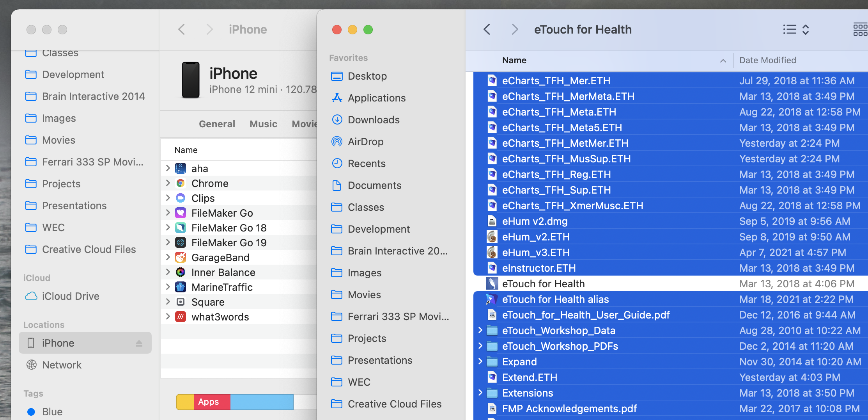Open the grouping grid icon in toolbar
Viewport: 868px width, 420px height.
[860, 30]
